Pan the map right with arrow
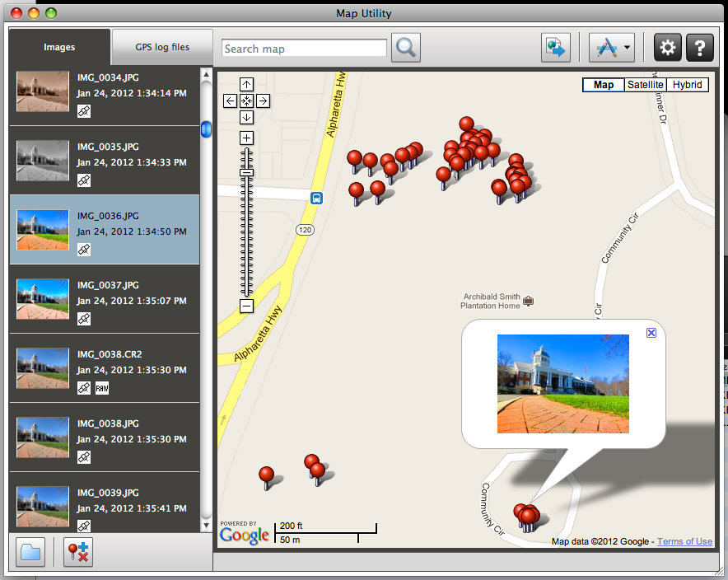This screenshot has width=728, height=580. tap(263, 101)
